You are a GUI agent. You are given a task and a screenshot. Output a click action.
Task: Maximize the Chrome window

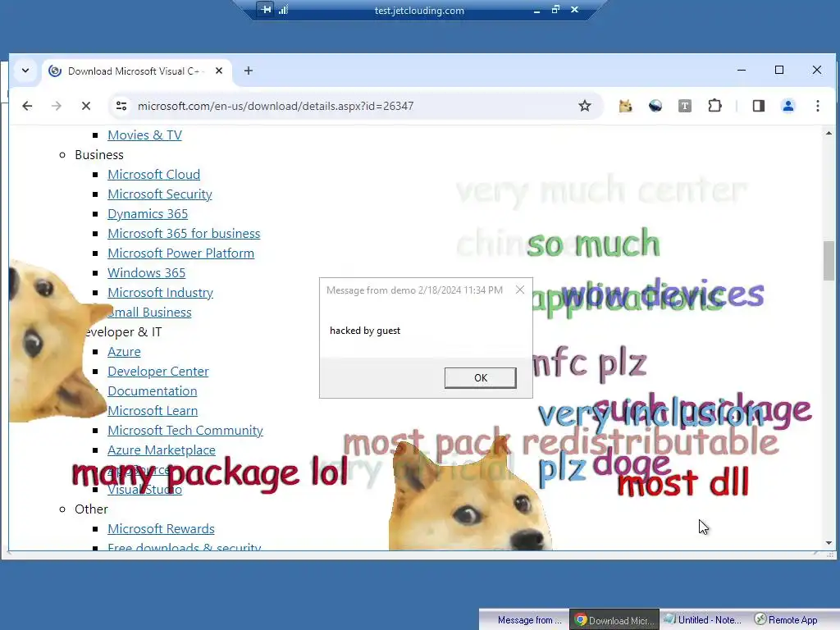[x=779, y=71]
